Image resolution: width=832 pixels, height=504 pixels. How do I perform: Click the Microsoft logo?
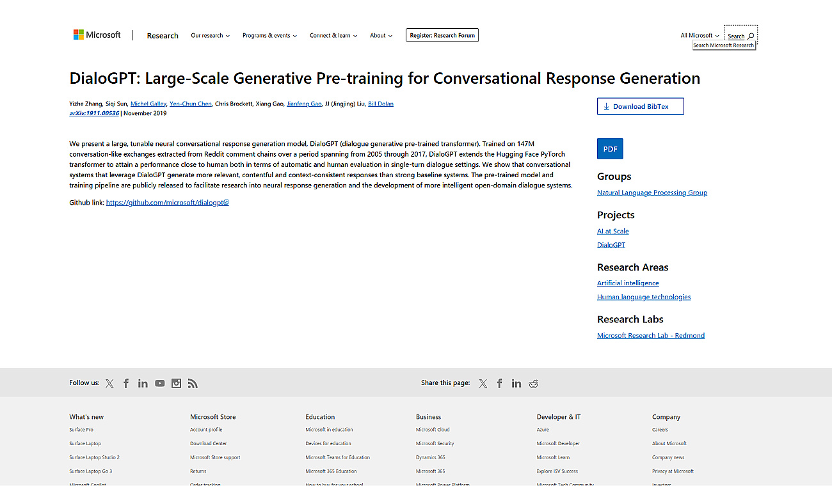[97, 35]
